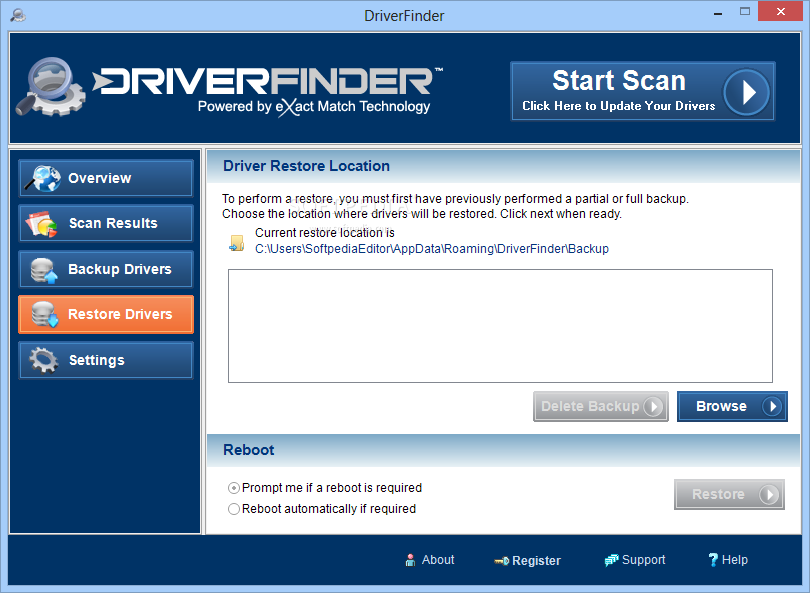Click the DriverFinder magnifier gear logo
Image resolution: width=810 pixels, height=593 pixels.
click(x=50, y=87)
